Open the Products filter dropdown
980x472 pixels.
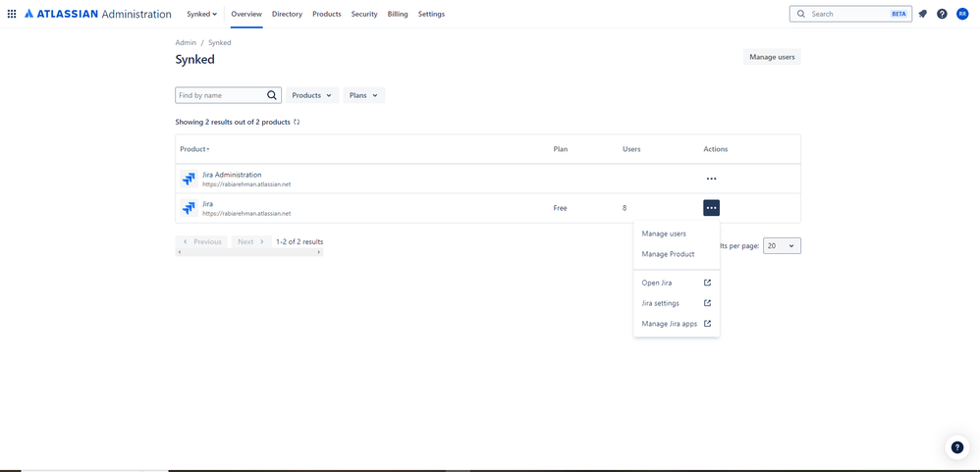click(x=312, y=95)
